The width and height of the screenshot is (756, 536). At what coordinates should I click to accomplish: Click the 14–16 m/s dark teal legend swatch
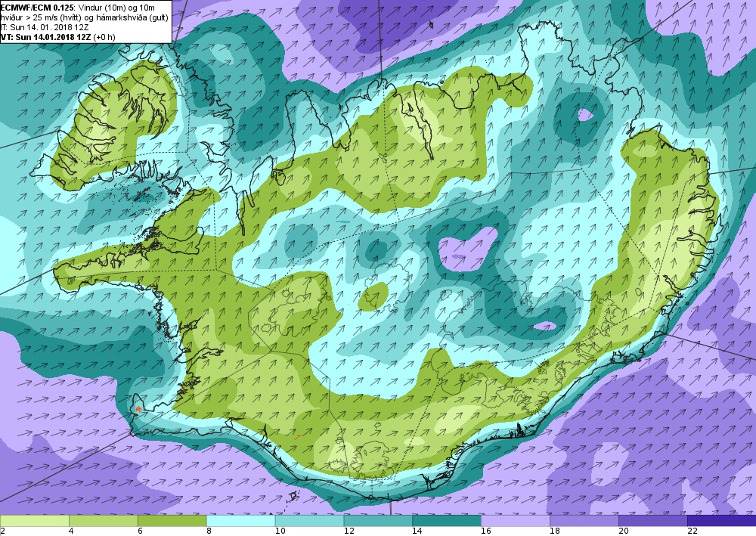(447, 521)
